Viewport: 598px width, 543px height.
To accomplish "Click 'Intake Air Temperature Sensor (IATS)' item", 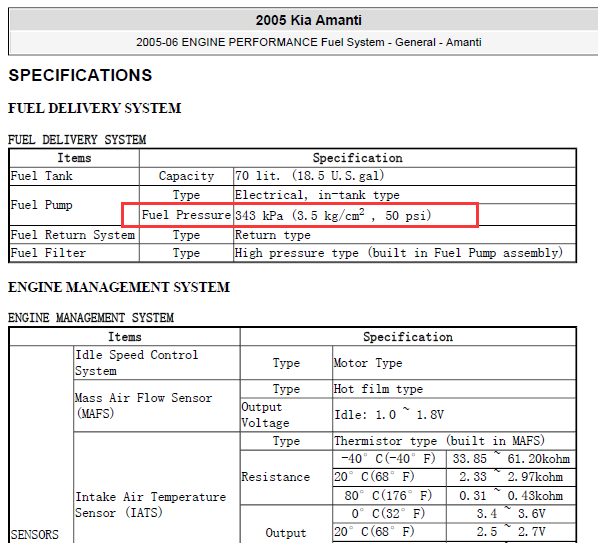I will (x=150, y=504).
